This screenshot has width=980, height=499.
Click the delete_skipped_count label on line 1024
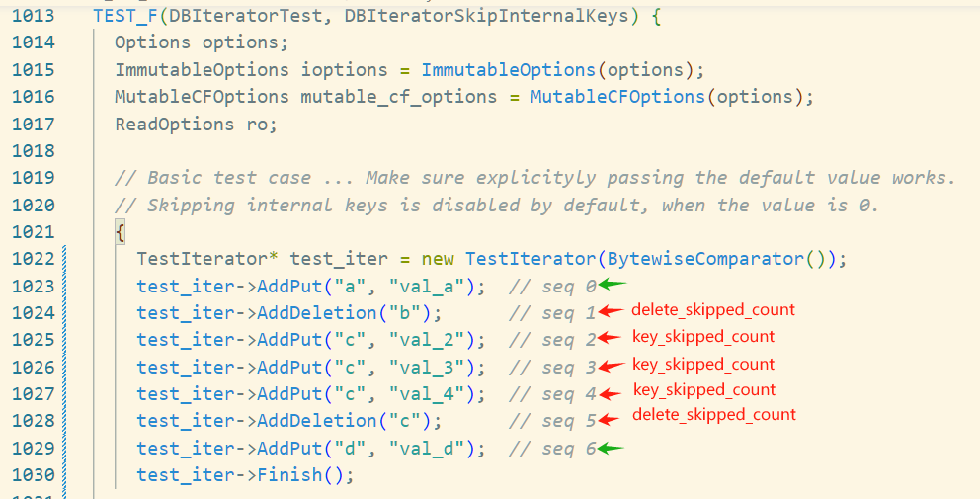pyautogui.click(x=713, y=310)
